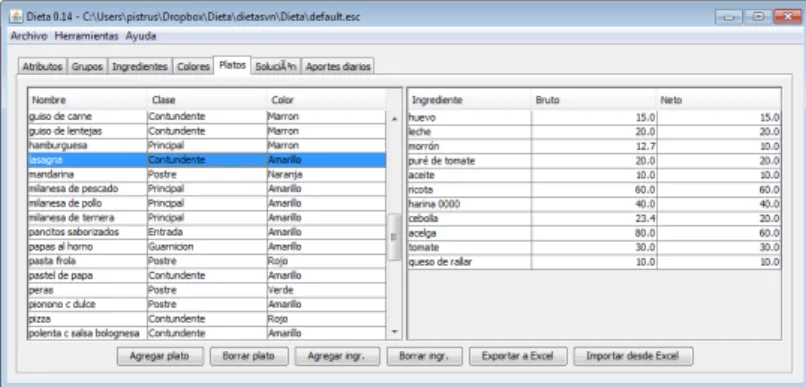This screenshot has height=387, width=806.
Task: Select milanesa de pollo row
Action: [207, 203]
